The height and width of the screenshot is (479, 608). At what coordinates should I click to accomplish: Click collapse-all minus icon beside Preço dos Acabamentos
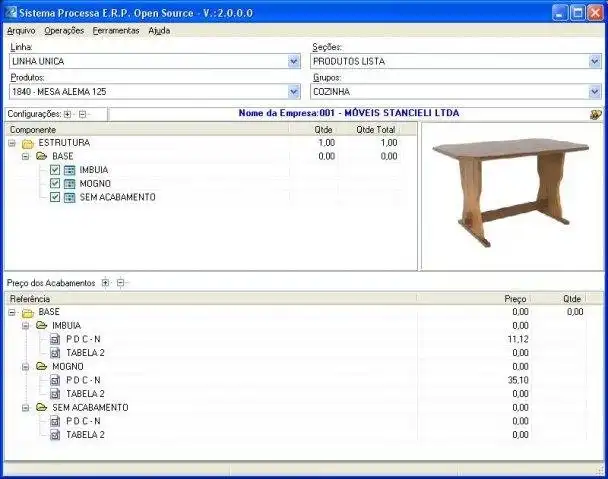(x=120, y=283)
